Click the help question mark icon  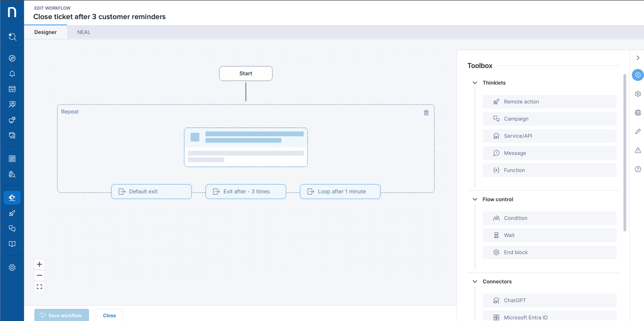tap(638, 169)
